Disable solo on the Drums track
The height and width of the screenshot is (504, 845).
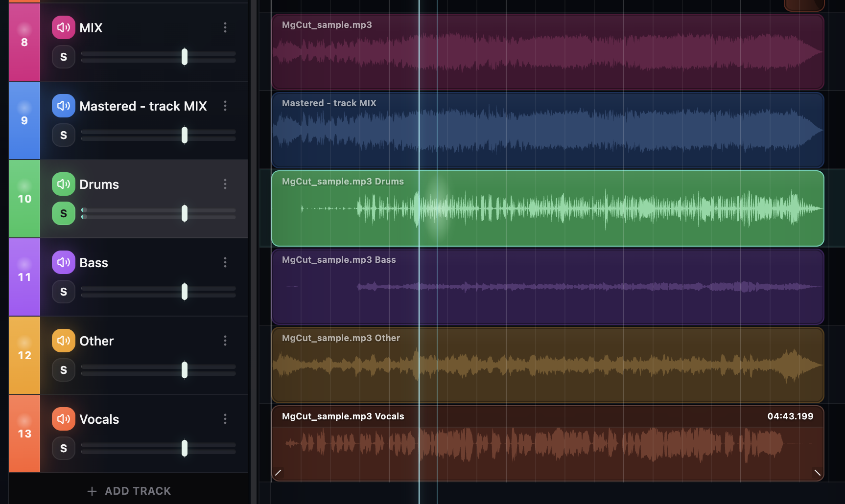64,213
